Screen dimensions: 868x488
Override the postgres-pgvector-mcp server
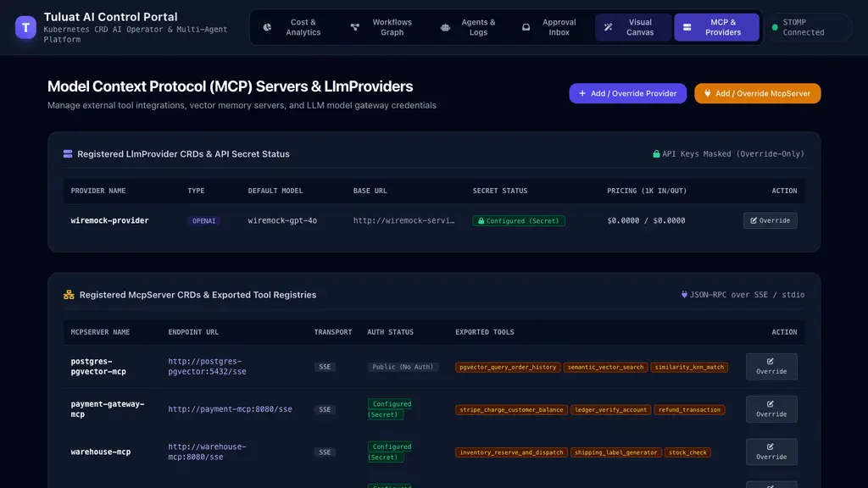click(x=771, y=366)
